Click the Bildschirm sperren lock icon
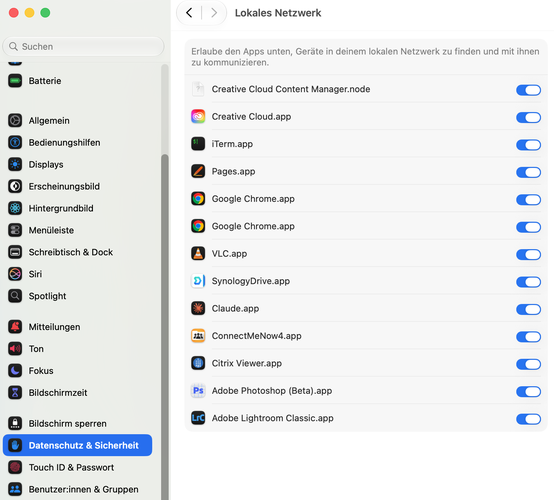The image size is (554, 500). click(15, 423)
